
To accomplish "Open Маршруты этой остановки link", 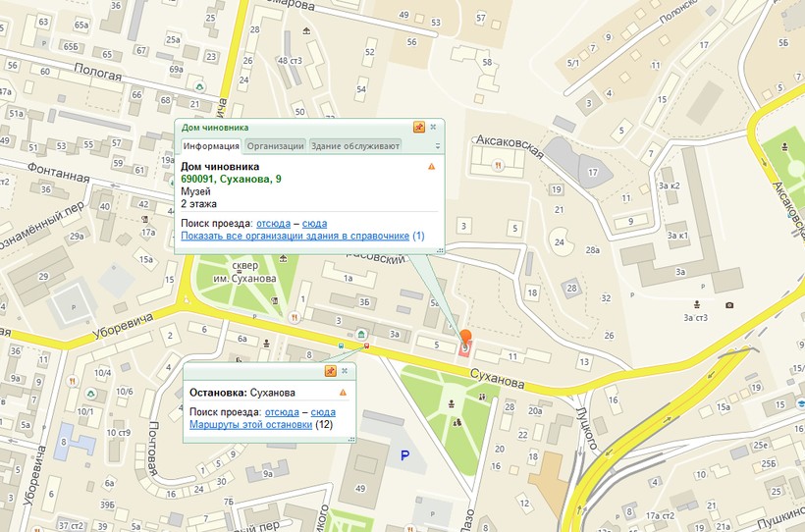I will point(250,425).
